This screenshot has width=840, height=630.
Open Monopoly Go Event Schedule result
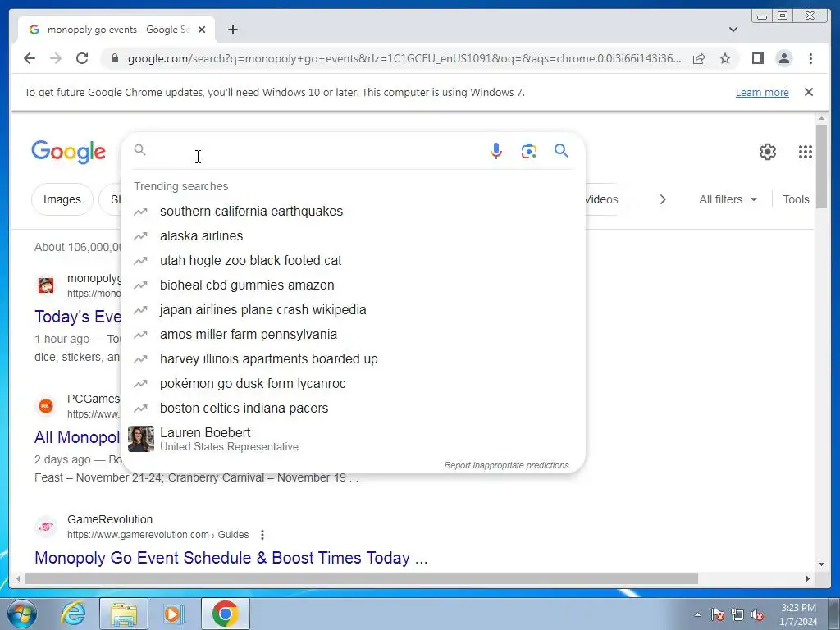click(x=231, y=558)
